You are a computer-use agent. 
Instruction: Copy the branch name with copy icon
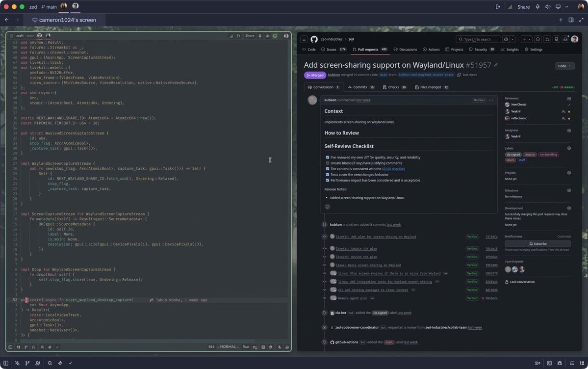[459, 75]
